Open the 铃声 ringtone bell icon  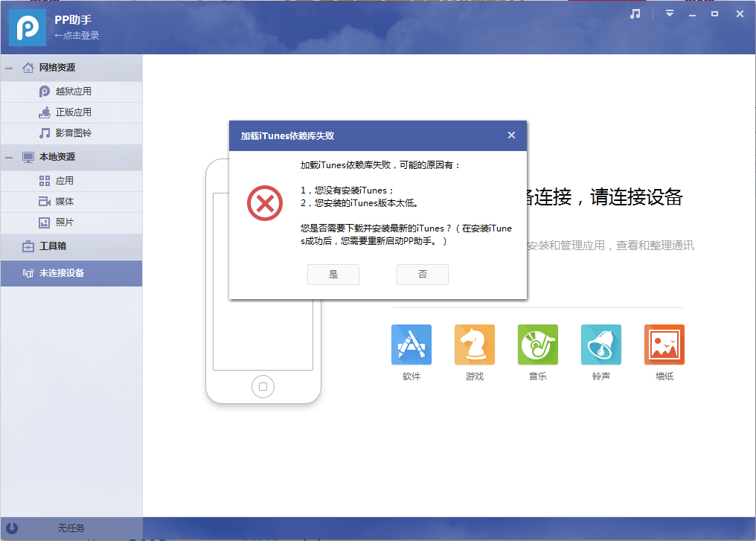601,345
